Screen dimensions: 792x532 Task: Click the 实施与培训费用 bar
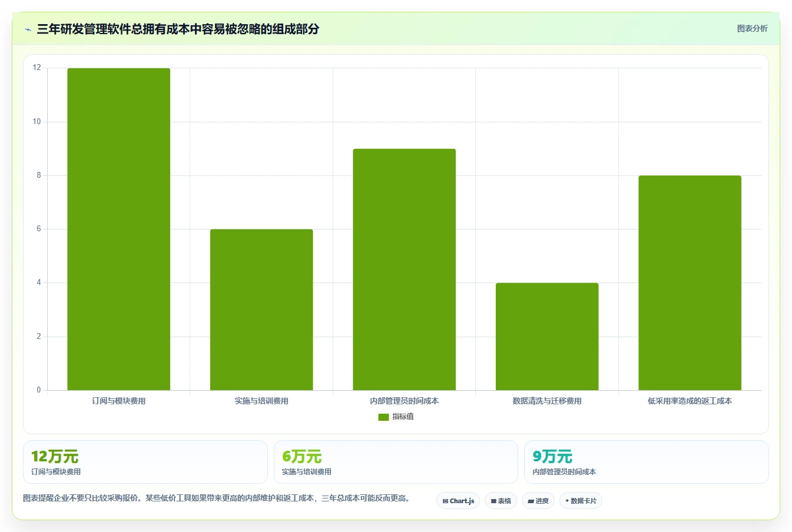pyautogui.click(x=261, y=310)
